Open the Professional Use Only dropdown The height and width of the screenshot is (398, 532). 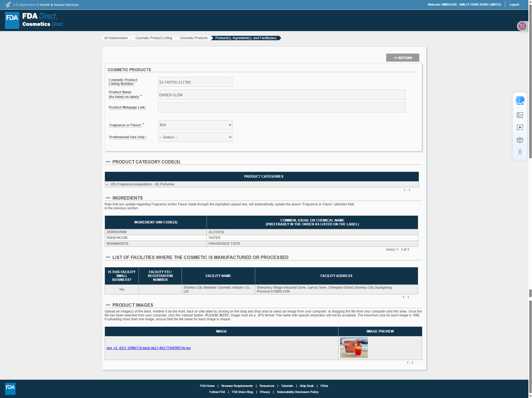(x=195, y=137)
